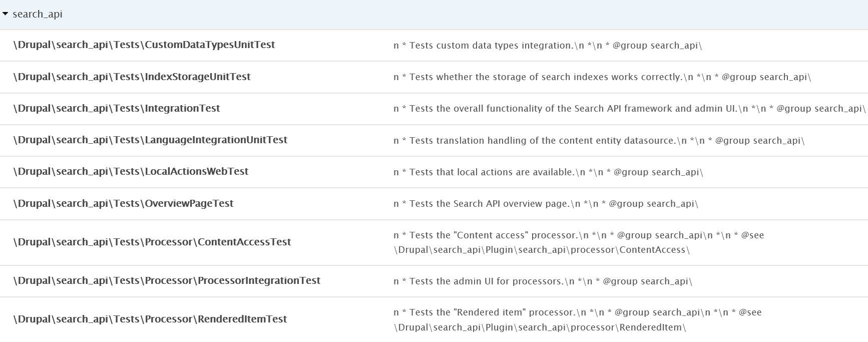This screenshot has width=868, height=342.
Task: Select the search_api group header label
Action: coord(38,14)
